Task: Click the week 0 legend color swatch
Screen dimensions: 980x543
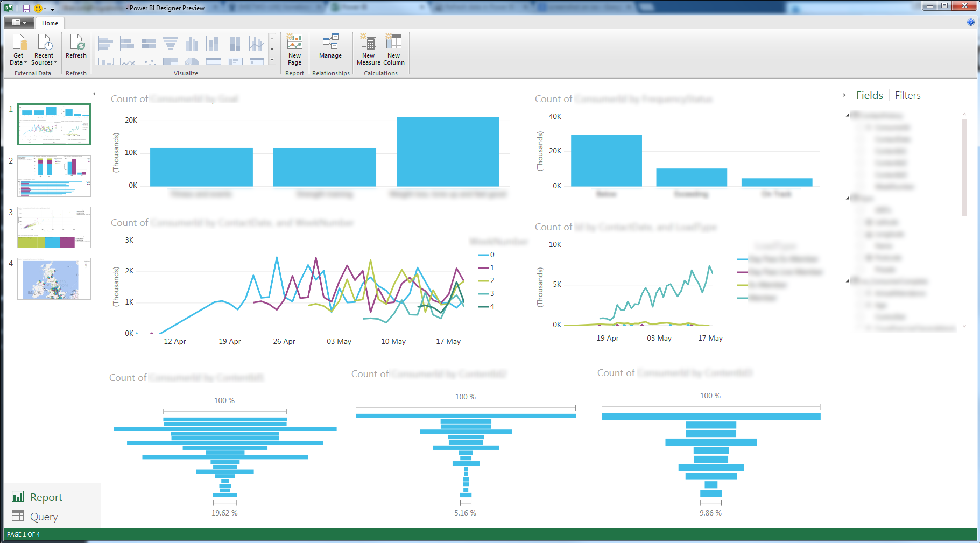Action: (x=483, y=255)
